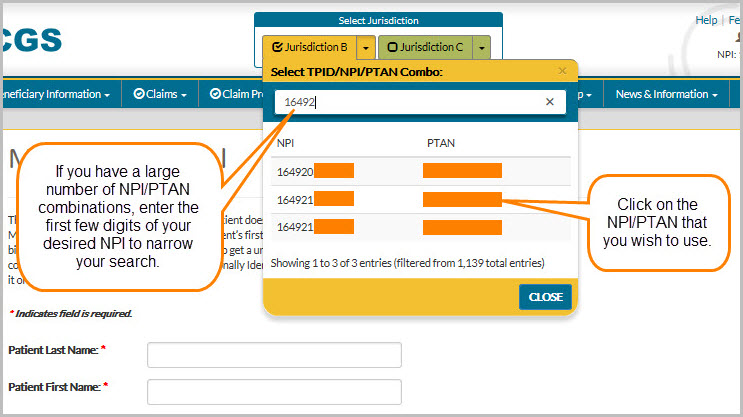Clear the NPI search field with X

tap(549, 102)
